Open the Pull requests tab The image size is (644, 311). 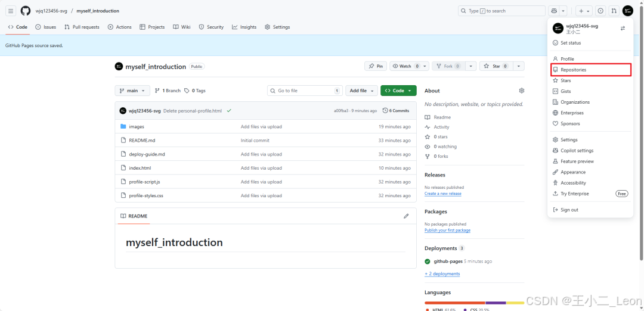pos(82,27)
